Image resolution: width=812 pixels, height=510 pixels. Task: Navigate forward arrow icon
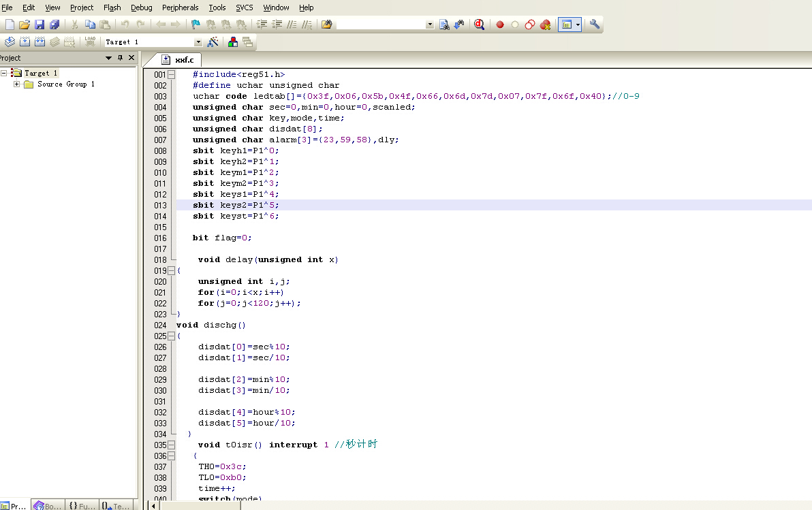[176, 25]
